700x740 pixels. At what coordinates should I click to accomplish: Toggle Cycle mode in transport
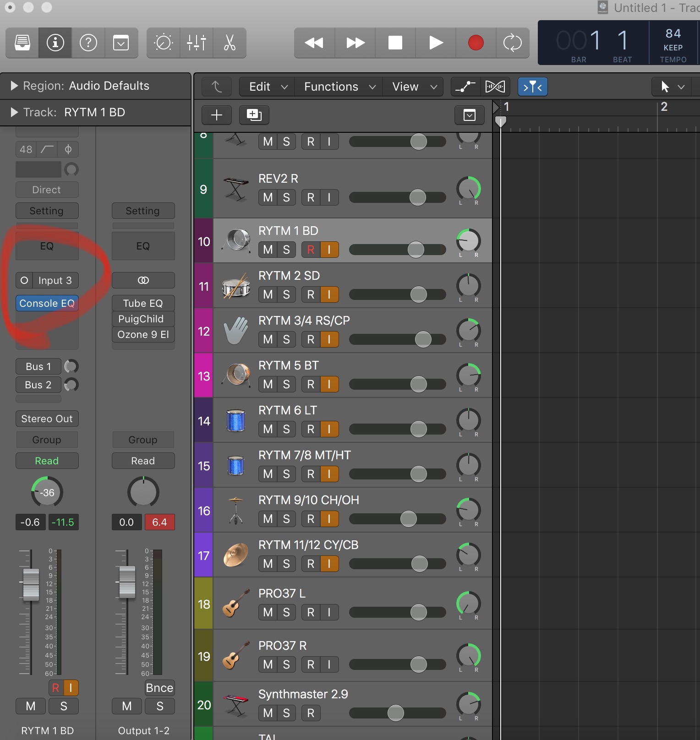coord(512,43)
